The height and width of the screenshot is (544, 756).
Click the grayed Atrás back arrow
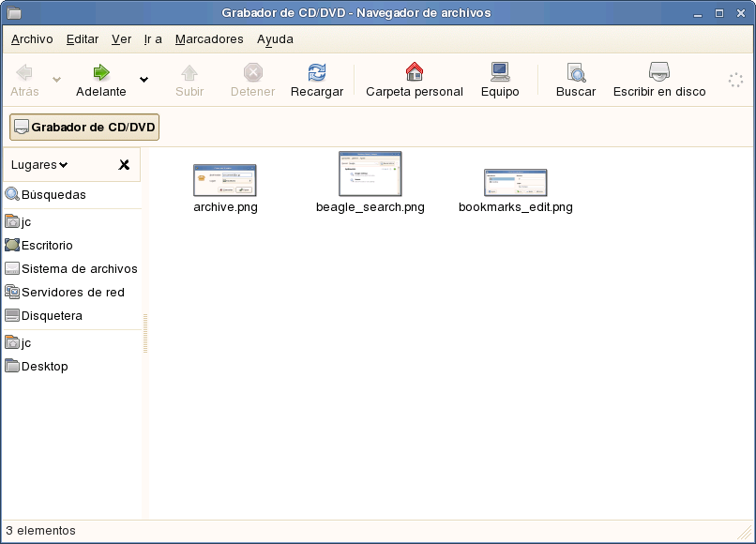pyautogui.click(x=24, y=72)
